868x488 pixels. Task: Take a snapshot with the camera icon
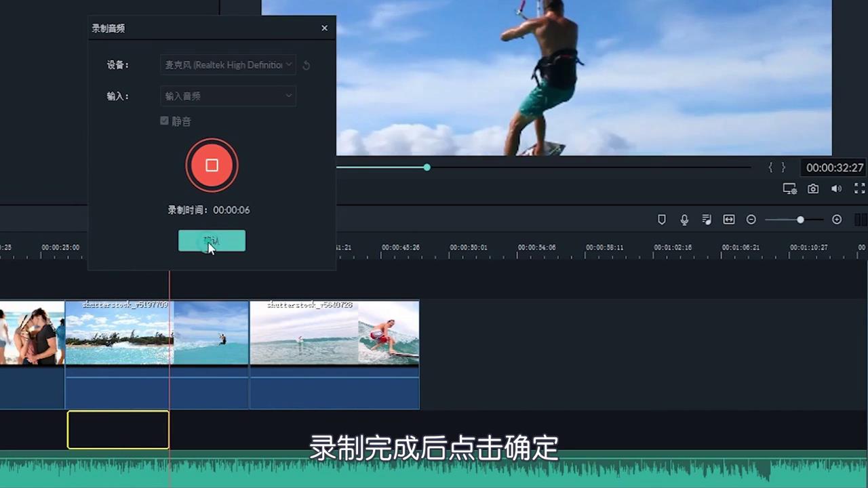(813, 188)
